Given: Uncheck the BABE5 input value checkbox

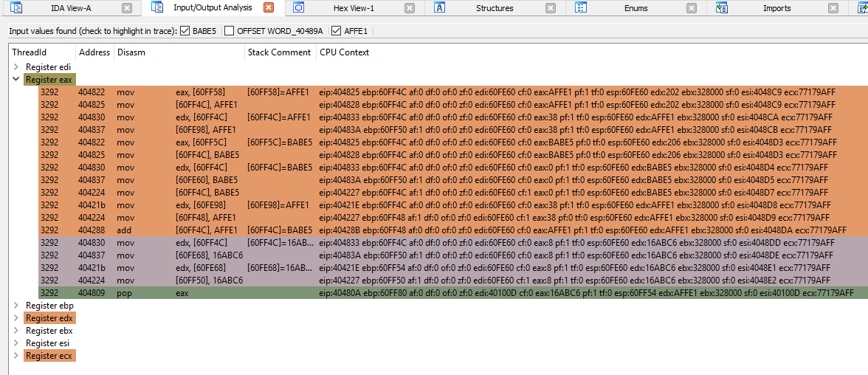Looking at the screenshot, I should [x=185, y=31].
